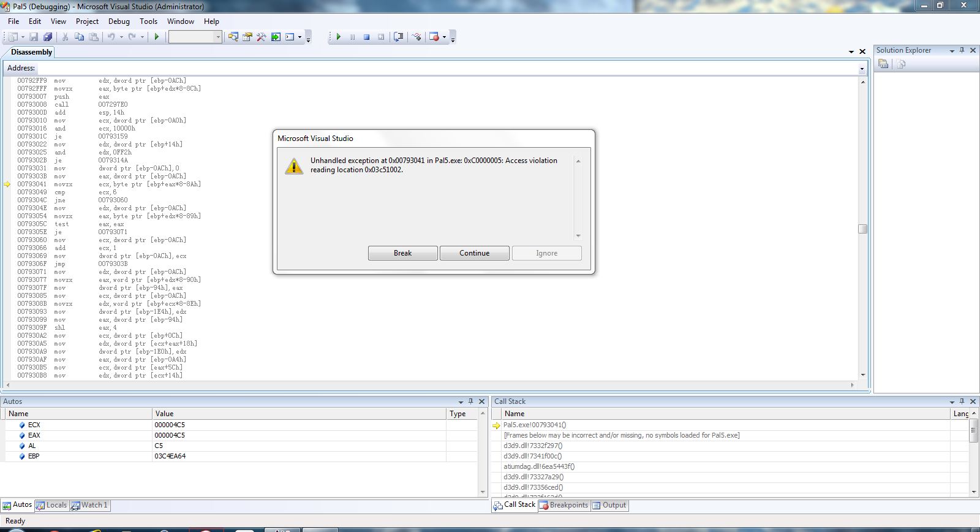980x532 pixels.
Task: Click the Cut scissors icon
Action: (x=65, y=37)
